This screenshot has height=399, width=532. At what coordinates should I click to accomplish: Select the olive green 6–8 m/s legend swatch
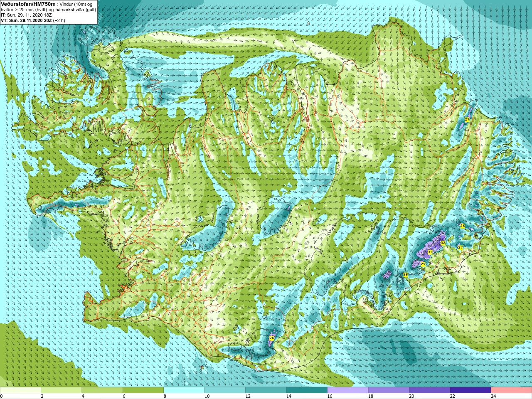pyautogui.click(x=143, y=390)
